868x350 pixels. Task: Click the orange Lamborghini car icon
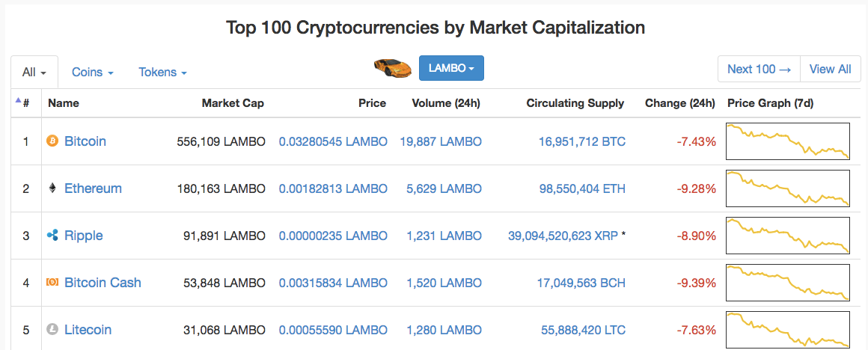[393, 68]
